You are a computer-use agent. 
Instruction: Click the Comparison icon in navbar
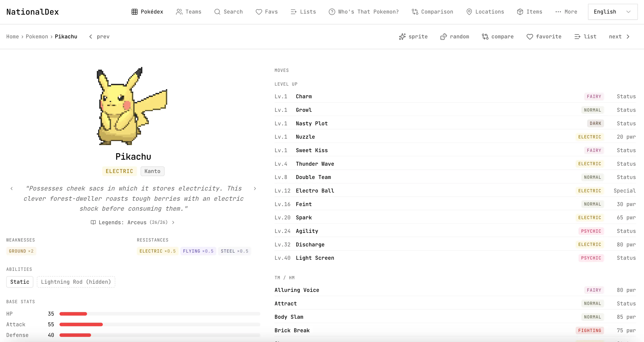pos(415,12)
